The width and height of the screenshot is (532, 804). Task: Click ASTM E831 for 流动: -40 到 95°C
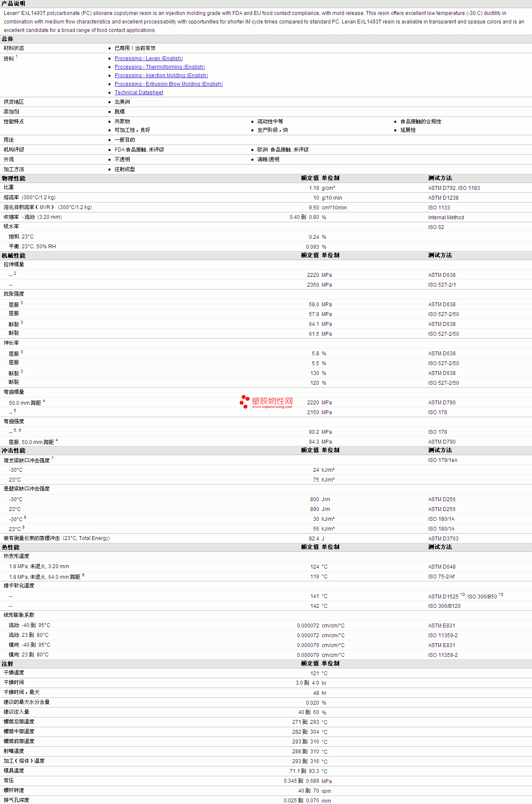coord(442,626)
